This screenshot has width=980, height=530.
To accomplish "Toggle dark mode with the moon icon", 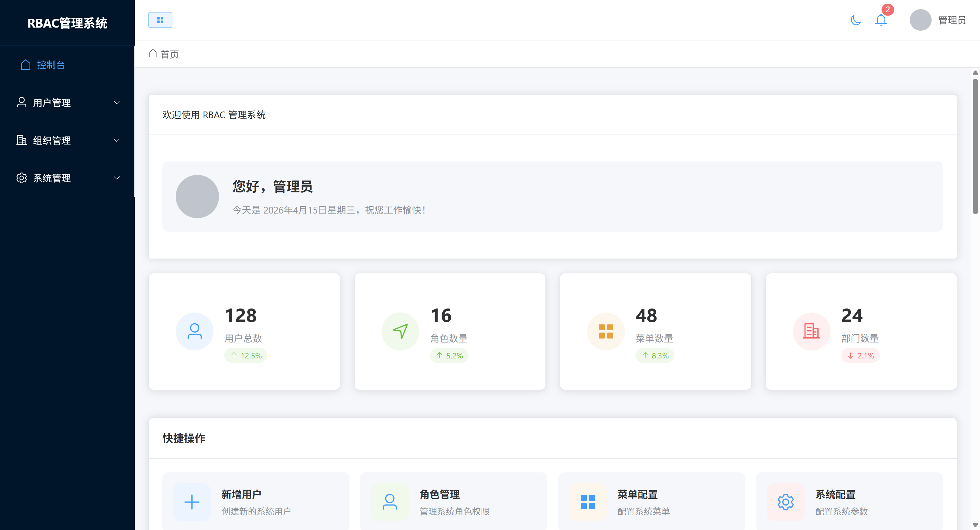I will 856,20.
